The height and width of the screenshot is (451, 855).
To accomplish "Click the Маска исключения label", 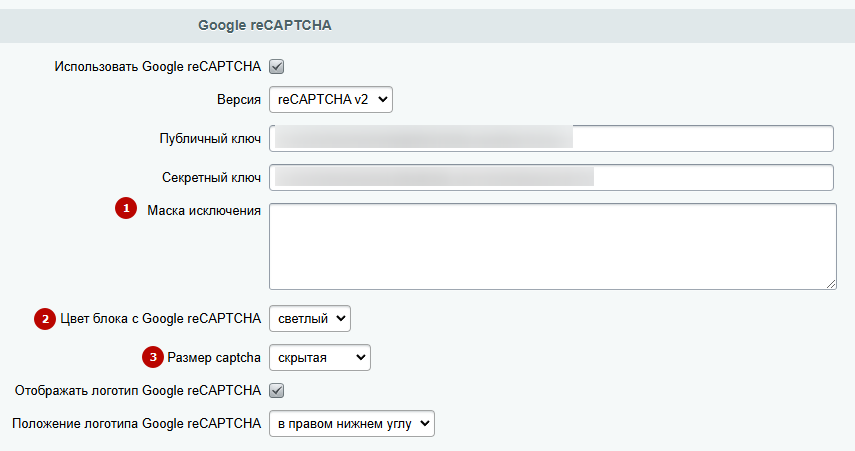I will pos(204,211).
